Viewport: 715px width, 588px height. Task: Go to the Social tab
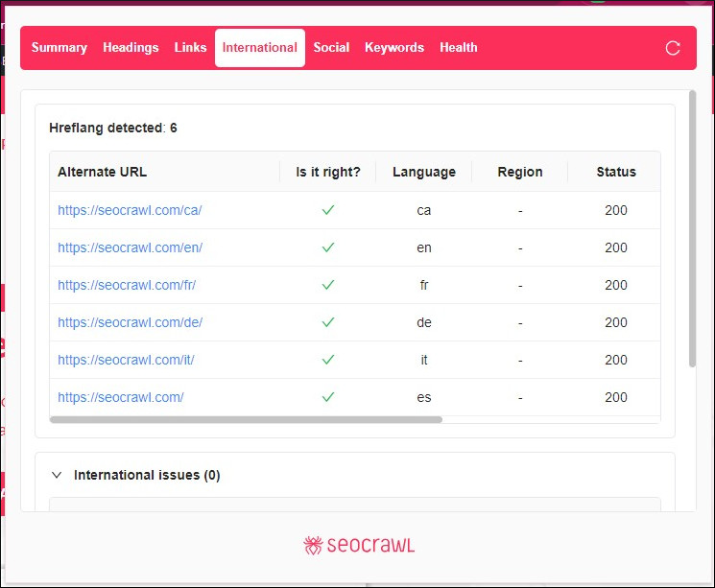pyautogui.click(x=331, y=47)
